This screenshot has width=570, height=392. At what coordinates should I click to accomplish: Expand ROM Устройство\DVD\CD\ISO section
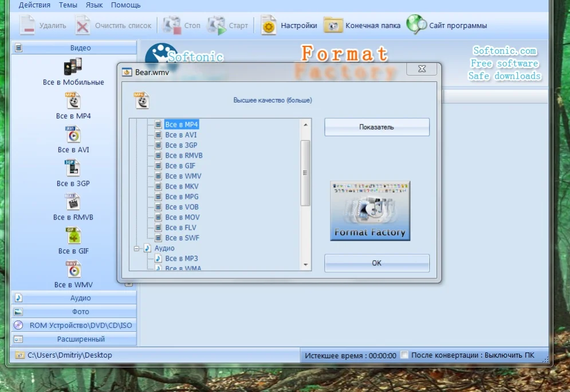tap(74, 325)
